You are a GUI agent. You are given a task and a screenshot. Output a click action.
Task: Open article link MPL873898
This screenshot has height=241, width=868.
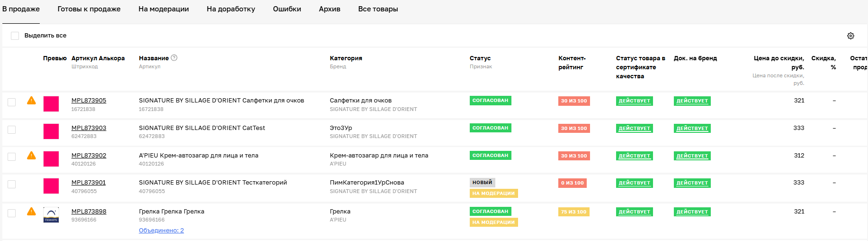click(x=89, y=211)
